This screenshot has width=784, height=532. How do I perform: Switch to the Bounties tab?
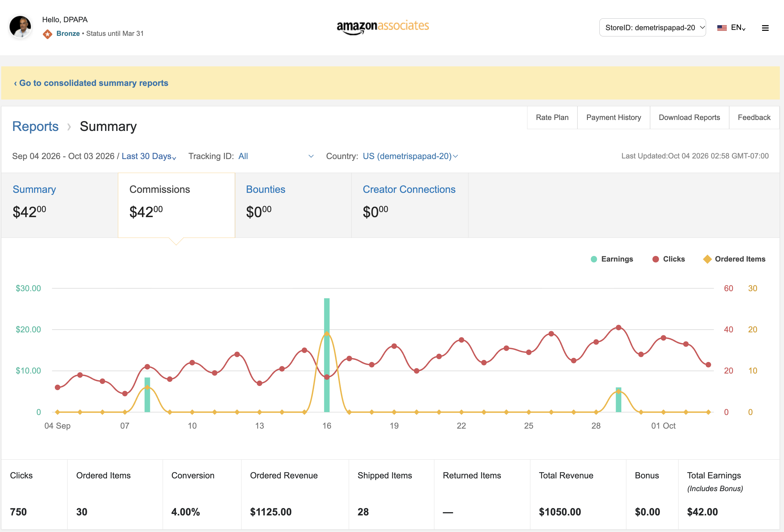tap(293, 205)
